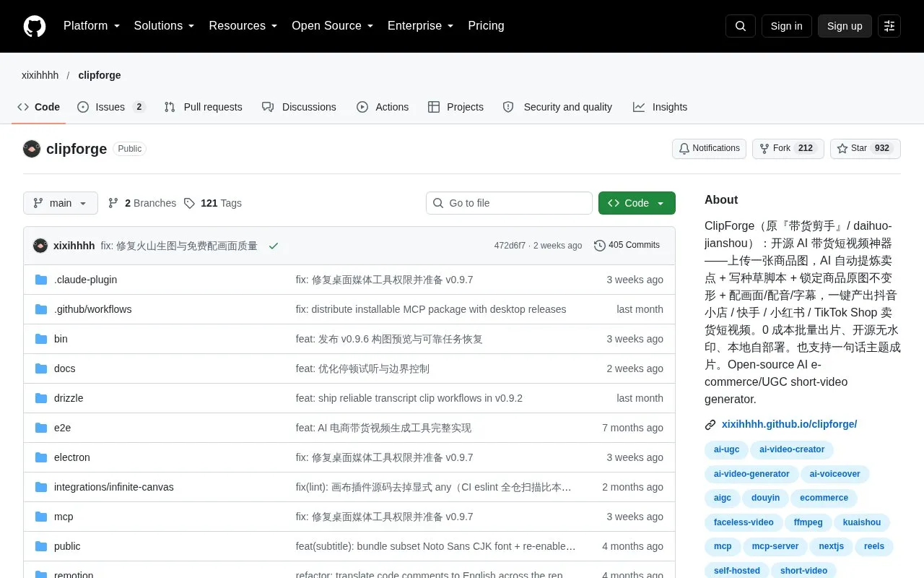Click the Pricing link in header
This screenshot has height=578, width=924.
click(486, 26)
